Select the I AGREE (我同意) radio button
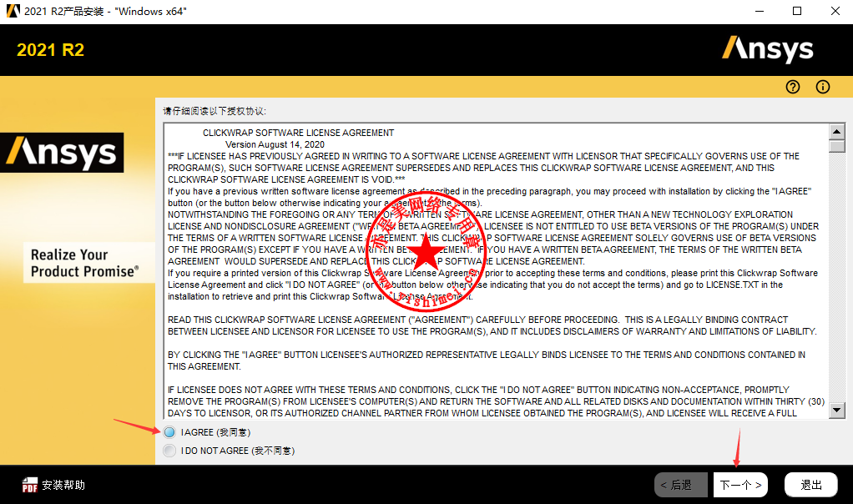This screenshot has width=853, height=504. click(x=169, y=432)
